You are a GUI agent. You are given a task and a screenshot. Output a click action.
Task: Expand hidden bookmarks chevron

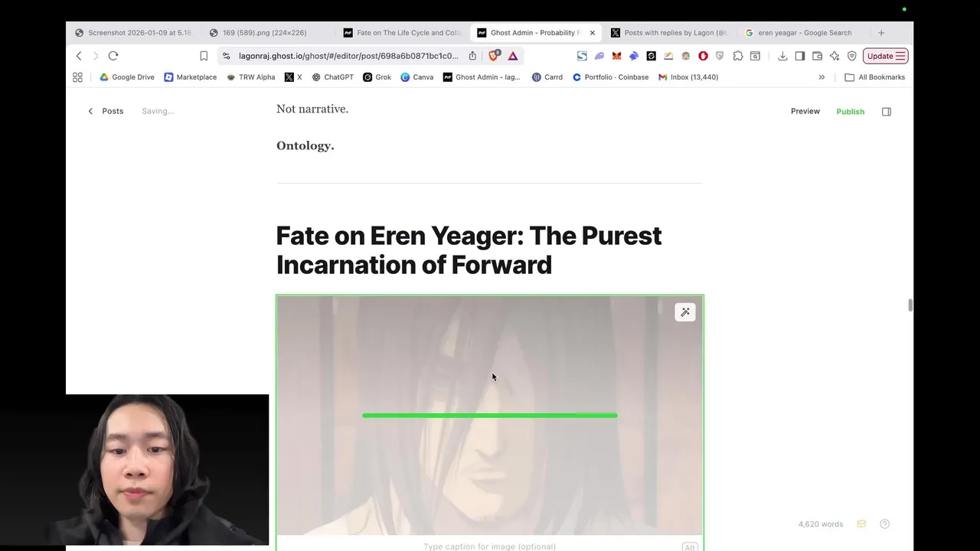[x=822, y=77]
